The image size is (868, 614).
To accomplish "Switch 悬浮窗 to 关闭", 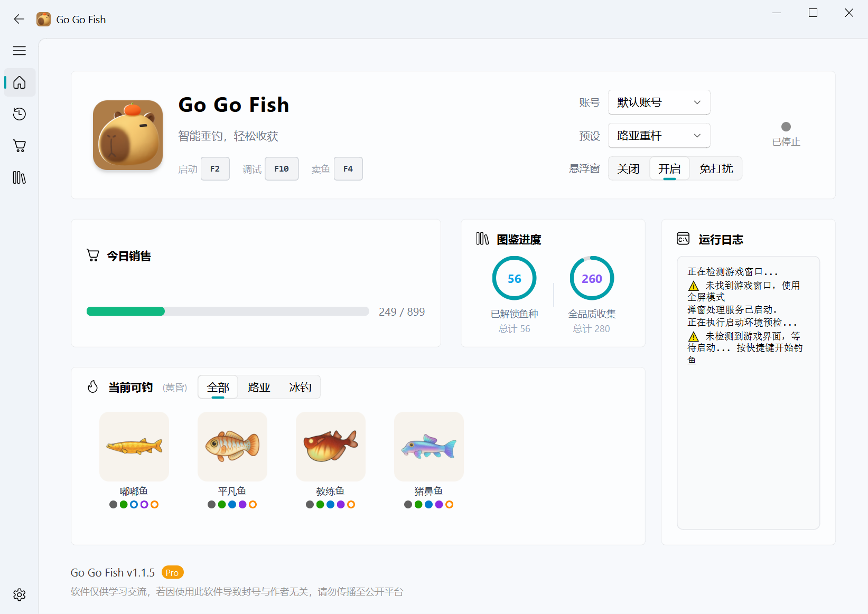I will coord(629,168).
